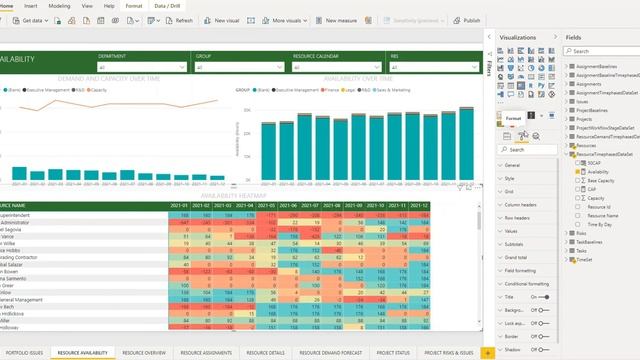Select the stacked bar chart visual icon
This screenshot has width=640, height=360.
click(500, 51)
